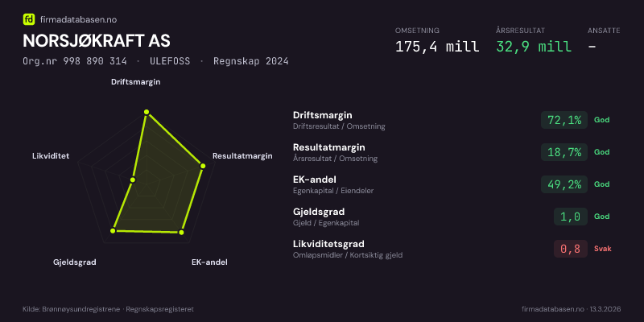Viewport: 644px width, 322px height.
Task: Click the Svak rating label
Action: (x=602, y=249)
